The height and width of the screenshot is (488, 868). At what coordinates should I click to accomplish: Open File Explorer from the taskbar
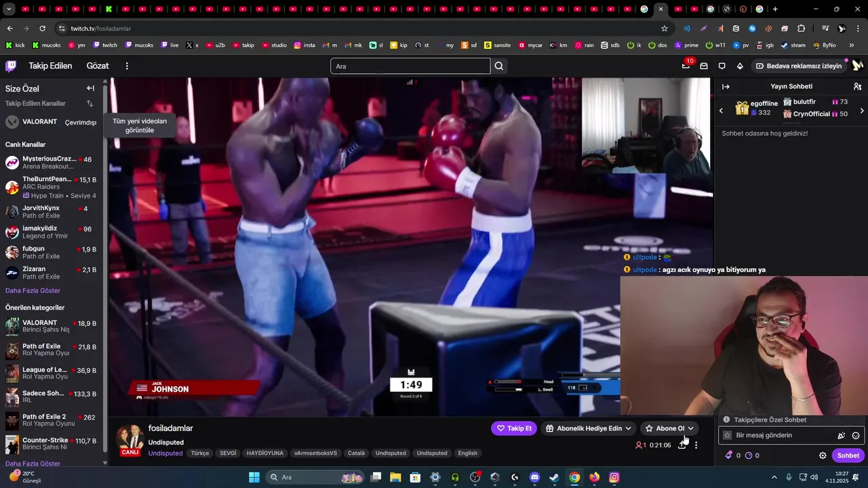395,477
